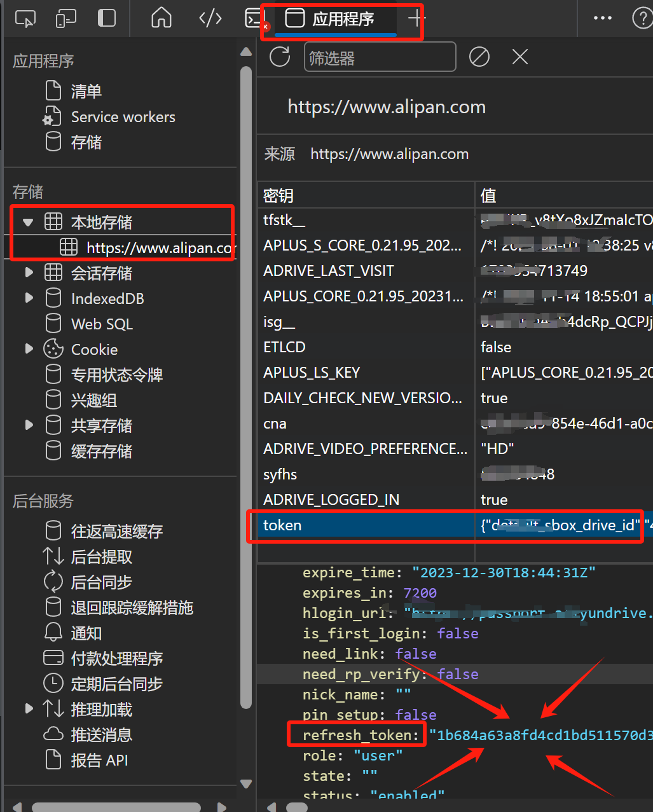The width and height of the screenshot is (653, 812).
Task: Expand the 推理加载 arrow
Action: pos(29,708)
